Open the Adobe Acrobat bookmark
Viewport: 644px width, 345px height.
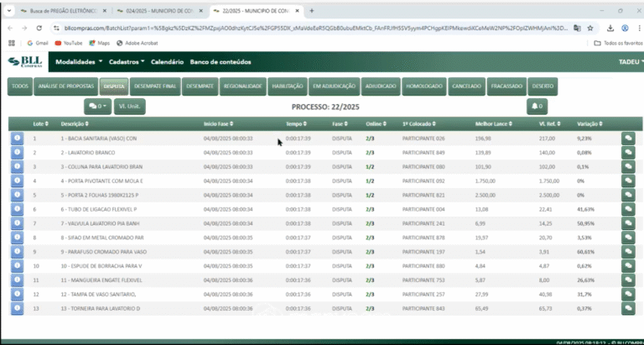point(138,43)
